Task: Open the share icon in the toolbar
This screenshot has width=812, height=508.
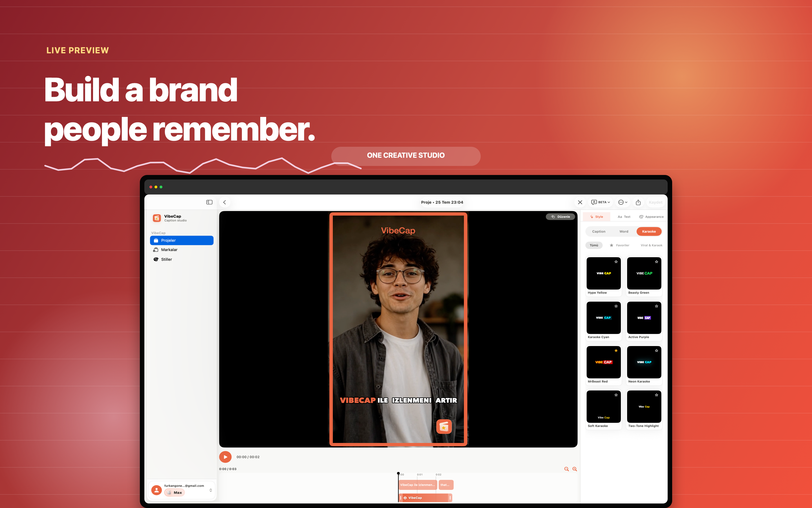Action: pyautogui.click(x=638, y=202)
